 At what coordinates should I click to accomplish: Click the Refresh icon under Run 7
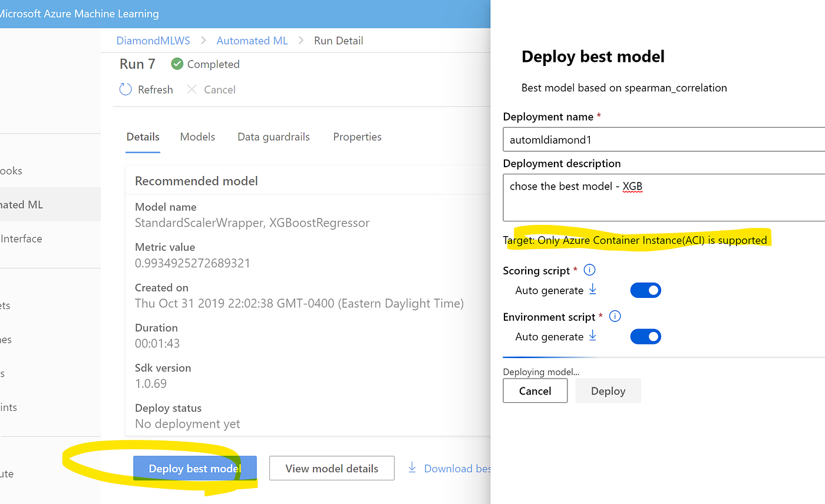click(x=124, y=89)
